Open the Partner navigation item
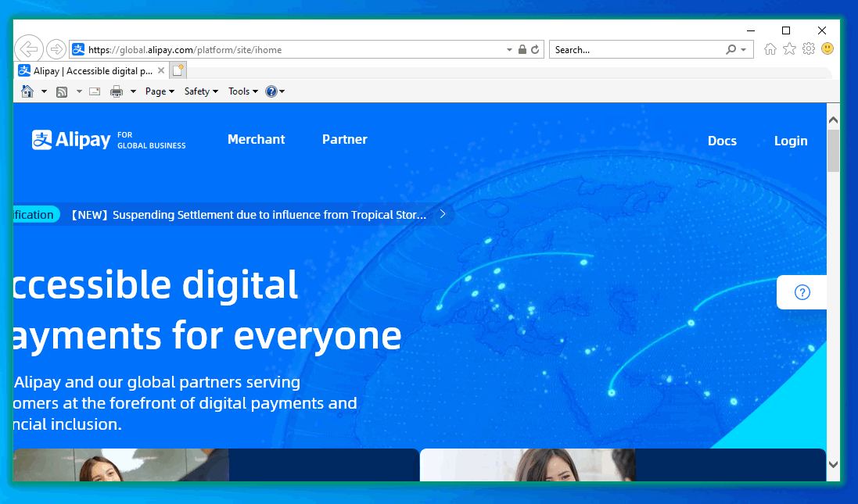This screenshot has height=504, width=858. [345, 139]
